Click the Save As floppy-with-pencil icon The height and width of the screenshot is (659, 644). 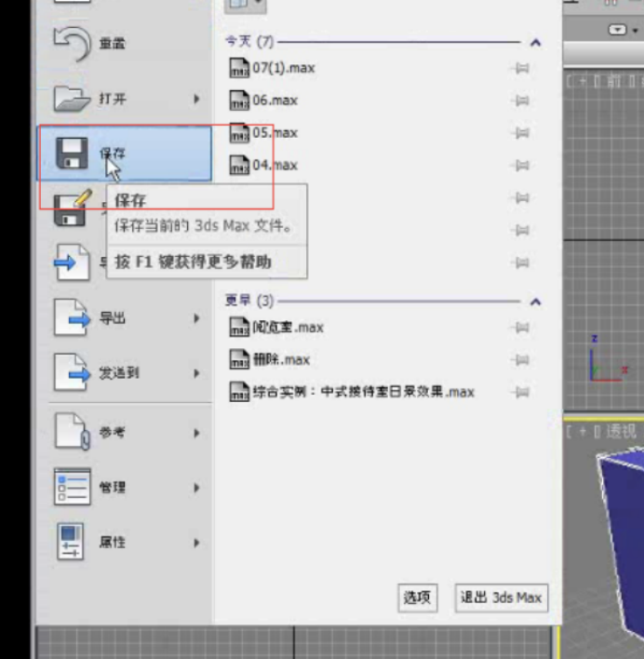click(x=73, y=208)
